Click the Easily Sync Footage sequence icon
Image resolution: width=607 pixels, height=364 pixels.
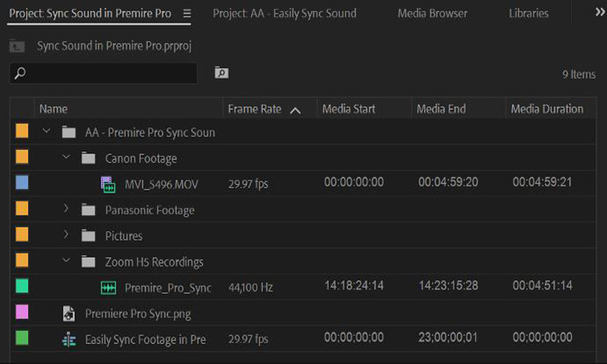[x=69, y=340]
